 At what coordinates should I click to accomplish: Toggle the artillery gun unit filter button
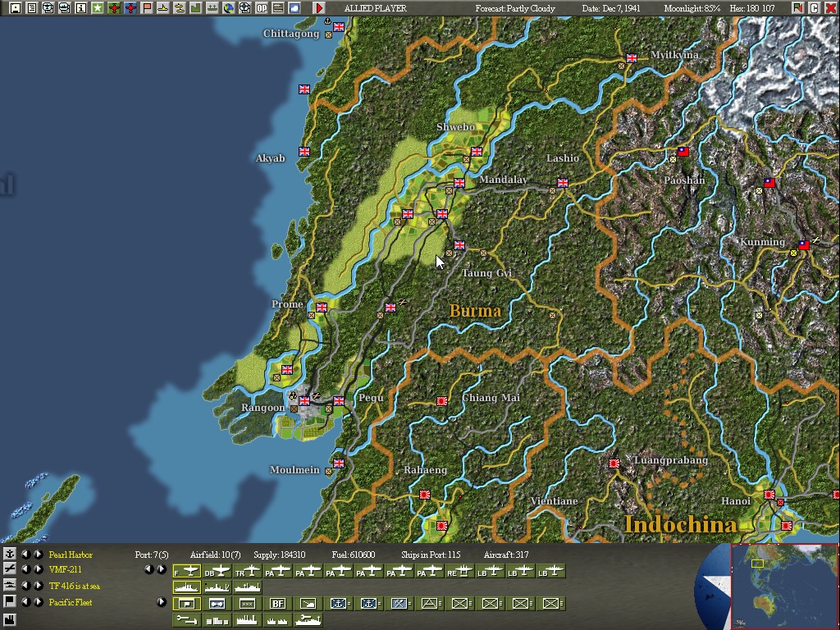(x=308, y=604)
